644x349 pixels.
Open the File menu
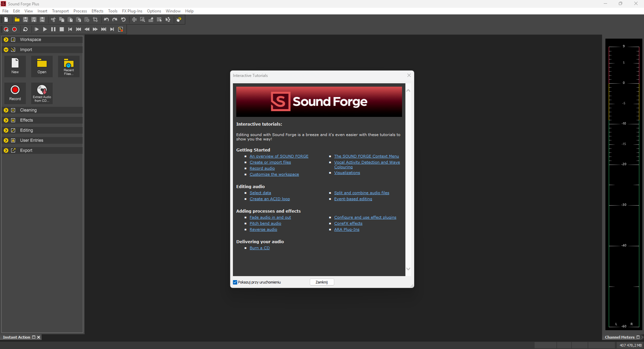click(x=5, y=11)
